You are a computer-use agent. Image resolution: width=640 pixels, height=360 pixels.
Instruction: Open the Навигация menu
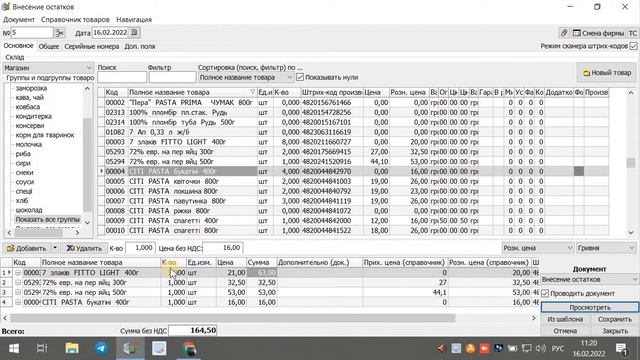[x=134, y=20]
